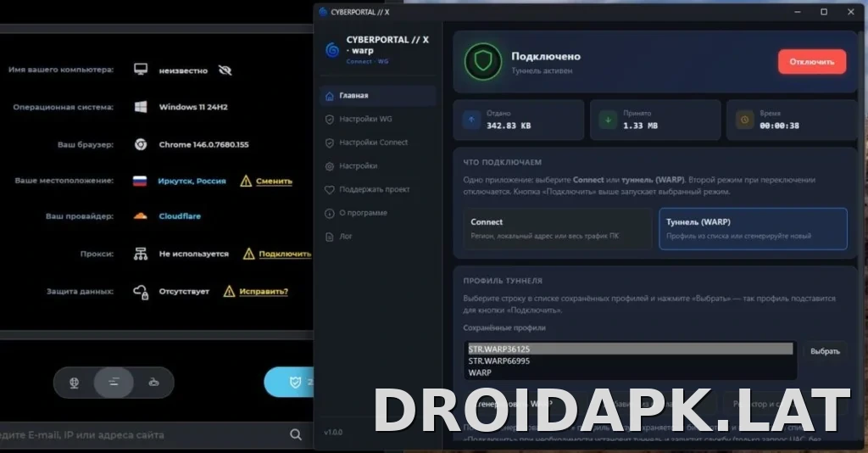
Task: Click the Время 00:00:38 stat card
Action: [x=792, y=120]
